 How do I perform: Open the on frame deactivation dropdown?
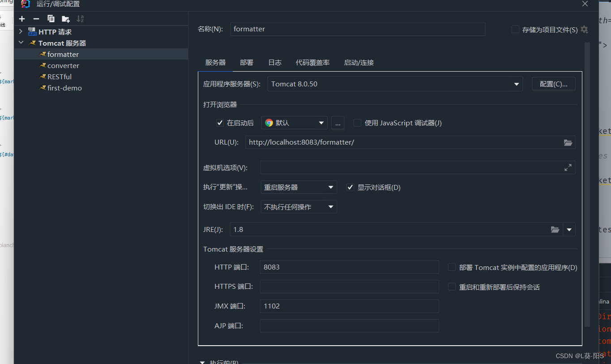coord(299,207)
